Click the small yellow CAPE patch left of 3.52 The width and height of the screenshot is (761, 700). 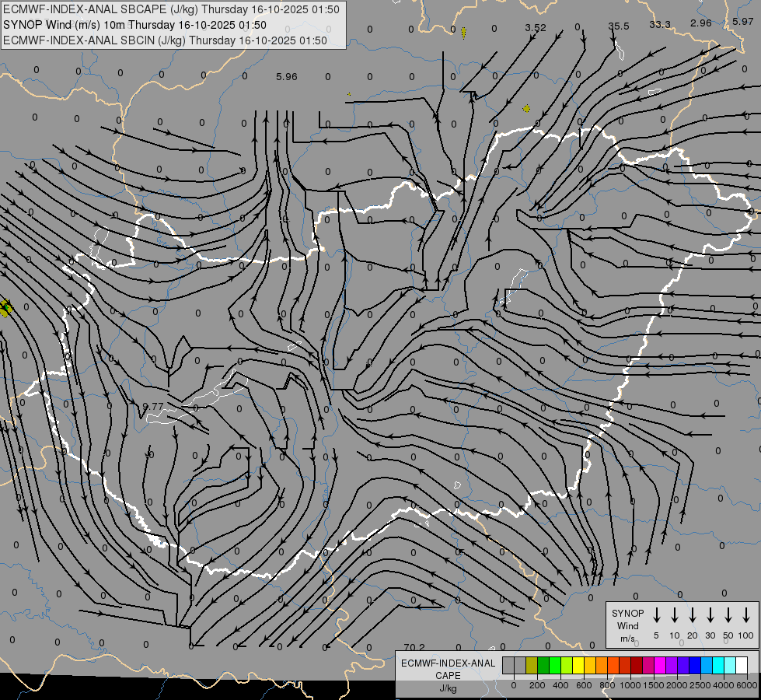pos(463,33)
